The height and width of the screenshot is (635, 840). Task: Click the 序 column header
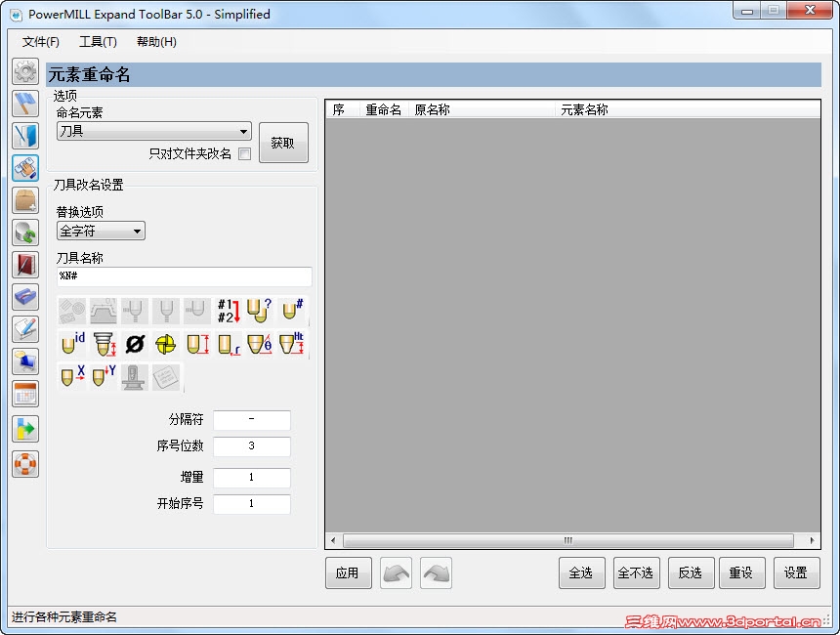(343, 109)
